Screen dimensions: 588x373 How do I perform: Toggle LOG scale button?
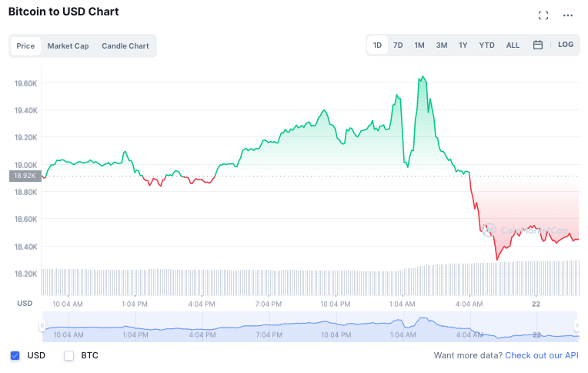(x=566, y=45)
